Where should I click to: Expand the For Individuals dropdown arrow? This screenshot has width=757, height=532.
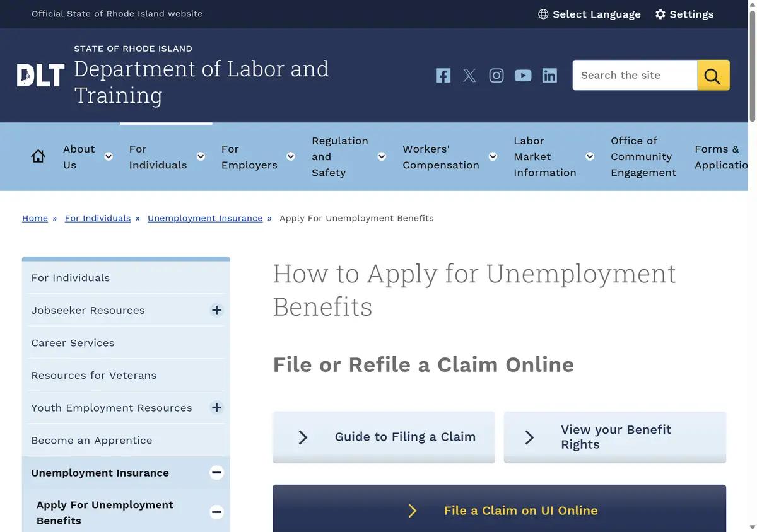tap(201, 156)
